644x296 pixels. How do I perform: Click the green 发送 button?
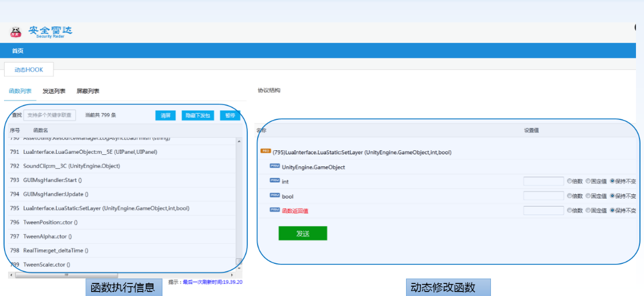click(x=303, y=233)
